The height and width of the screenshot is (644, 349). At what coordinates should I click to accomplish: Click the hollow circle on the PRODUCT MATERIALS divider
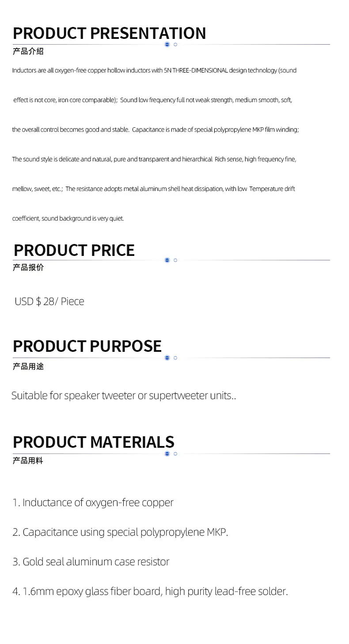tap(175, 453)
